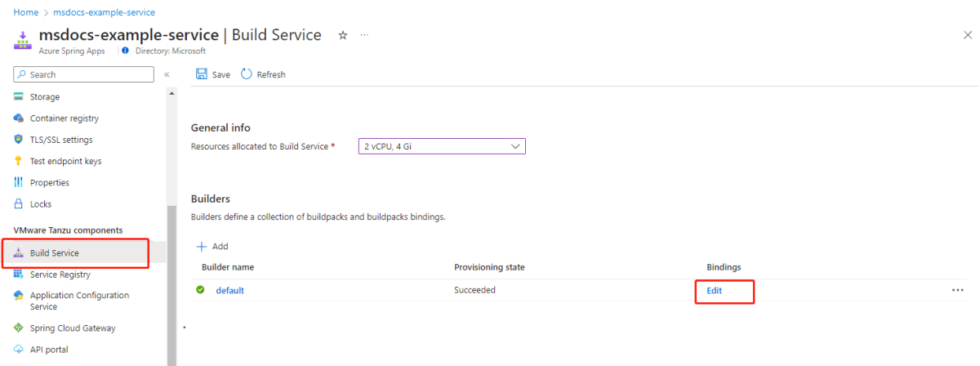The image size is (980, 366).
Task: Click the Properties bars icon
Action: [x=19, y=182]
